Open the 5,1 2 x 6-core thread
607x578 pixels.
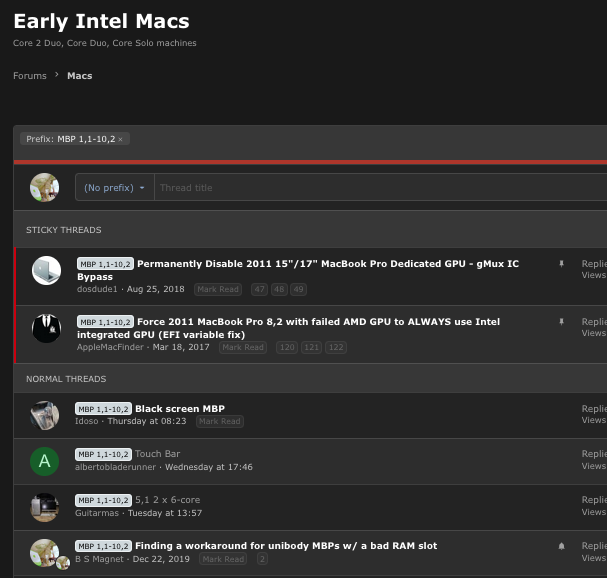point(168,500)
